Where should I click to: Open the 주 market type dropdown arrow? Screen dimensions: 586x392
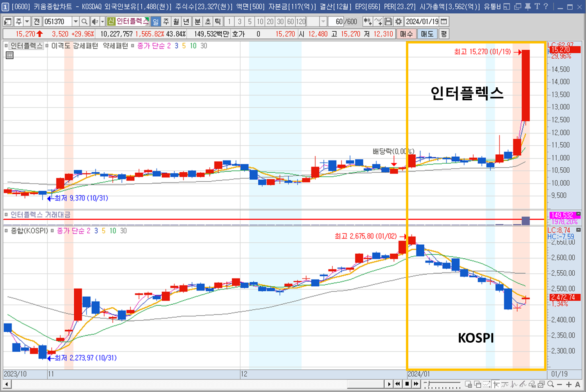[x=27, y=22]
